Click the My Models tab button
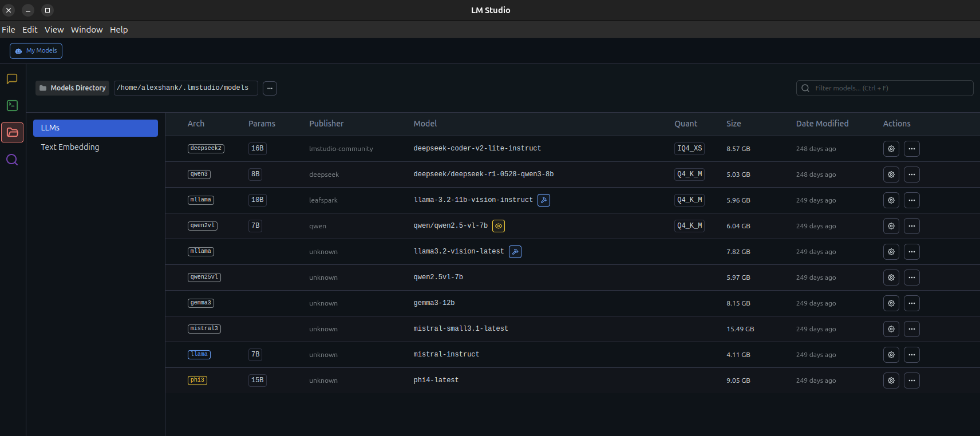The width and height of the screenshot is (980, 436). (x=36, y=51)
